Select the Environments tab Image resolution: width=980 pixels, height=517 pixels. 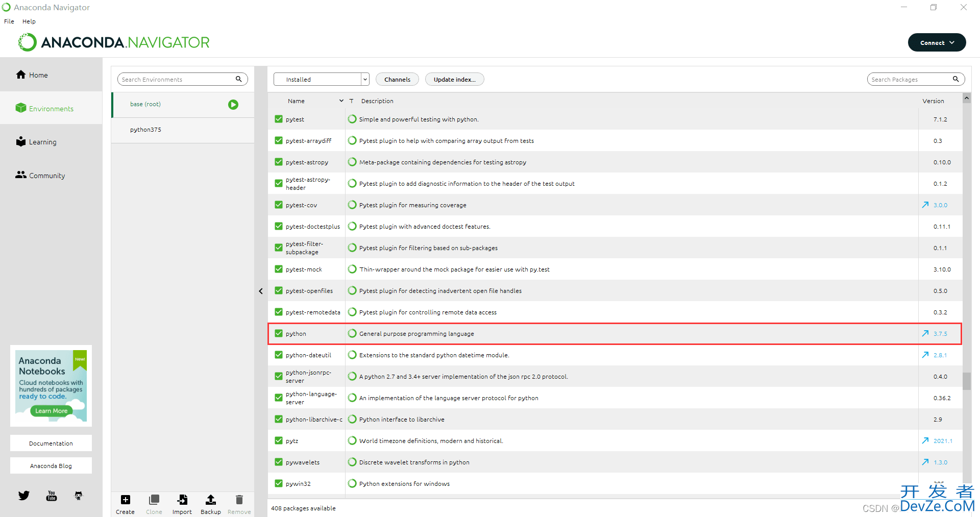tap(51, 108)
